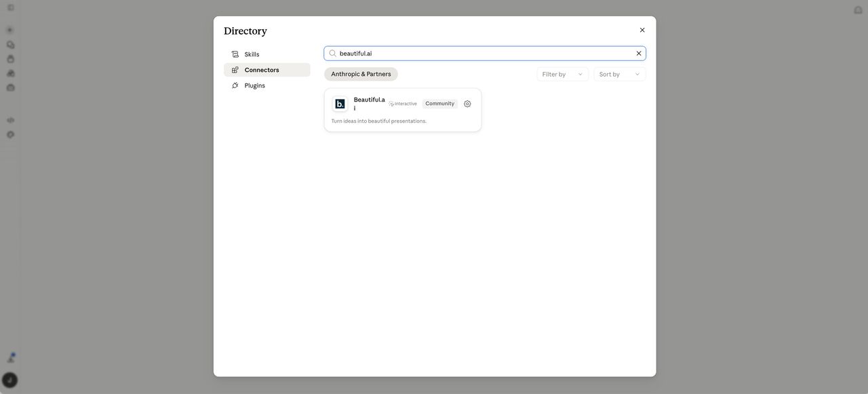
Task: Select the Connectors section
Action: tap(267, 70)
